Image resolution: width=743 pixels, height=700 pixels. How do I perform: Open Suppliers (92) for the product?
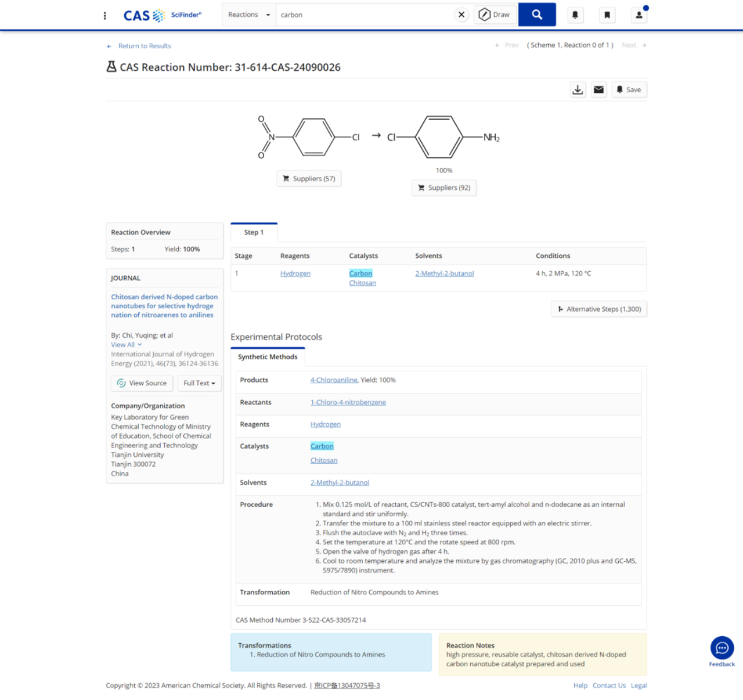[x=444, y=188]
